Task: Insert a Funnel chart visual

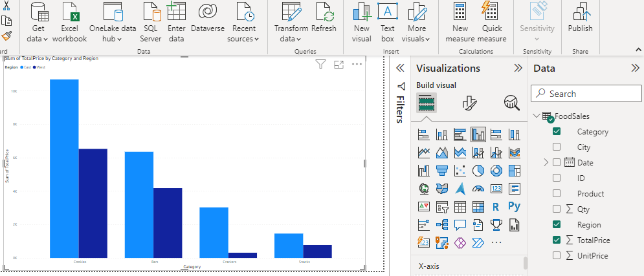Action: [441, 170]
